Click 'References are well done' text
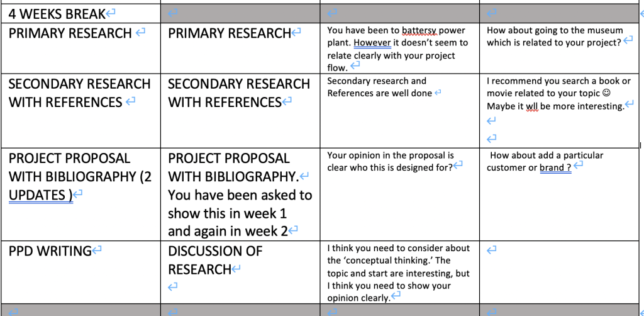The width and height of the screenshot is (644, 316). pos(379,94)
